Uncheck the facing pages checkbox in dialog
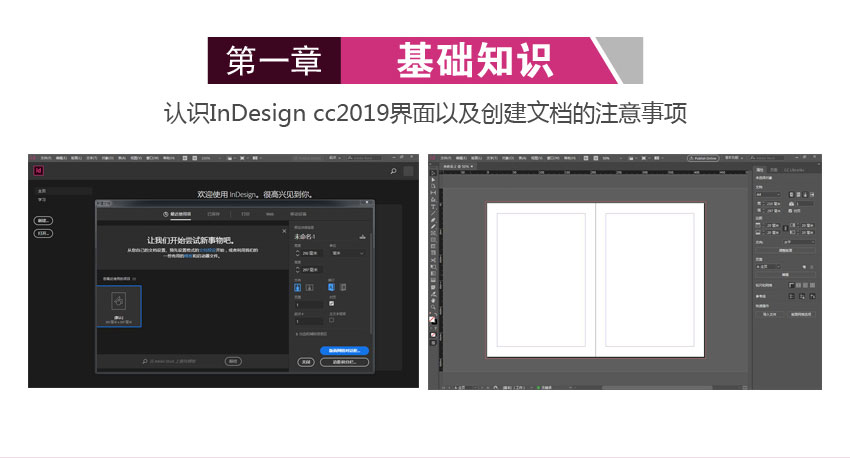Image resolution: width=850 pixels, height=458 pixels. [331, 304]
